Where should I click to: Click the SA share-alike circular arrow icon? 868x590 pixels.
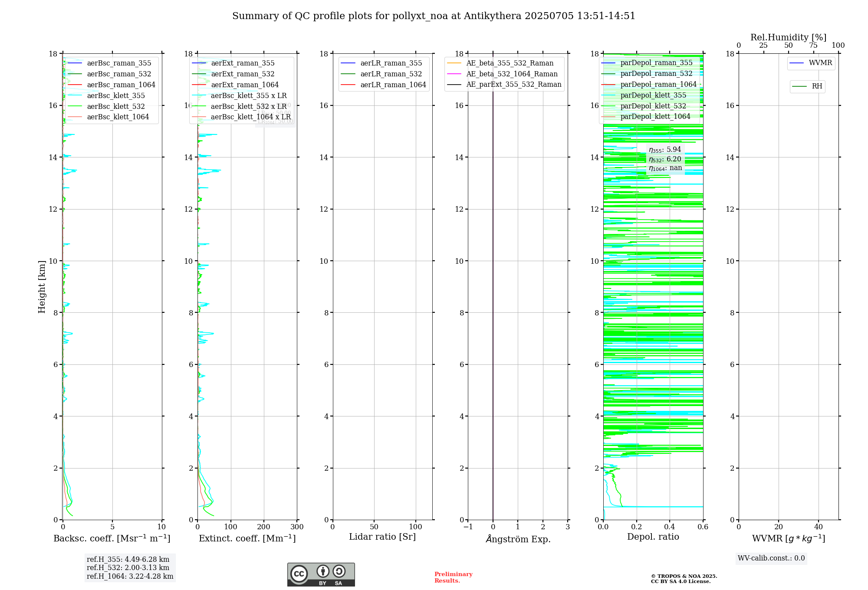339,571
